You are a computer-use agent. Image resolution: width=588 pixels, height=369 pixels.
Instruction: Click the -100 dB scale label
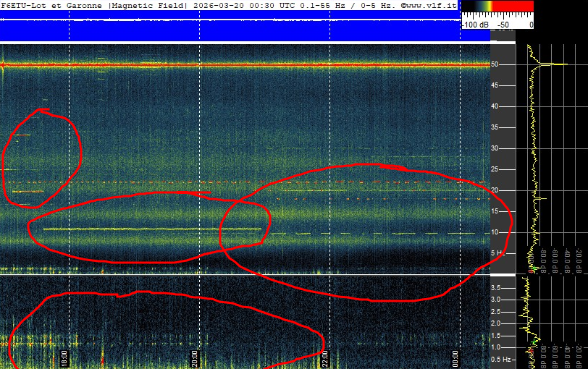475,25
